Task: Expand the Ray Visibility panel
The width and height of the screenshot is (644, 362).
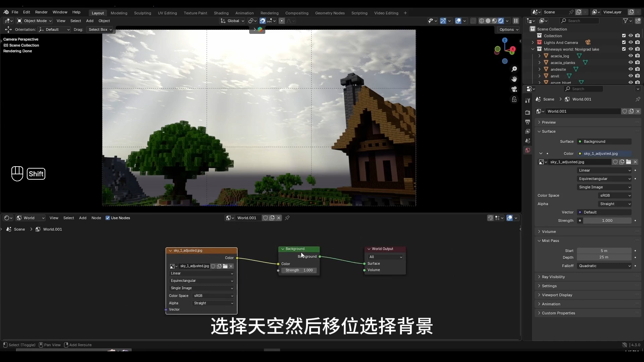Action: coord(553,277)
